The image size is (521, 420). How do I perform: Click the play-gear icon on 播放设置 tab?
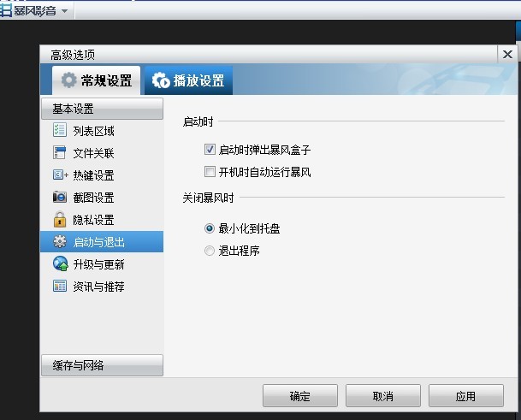tap(161, 80)
